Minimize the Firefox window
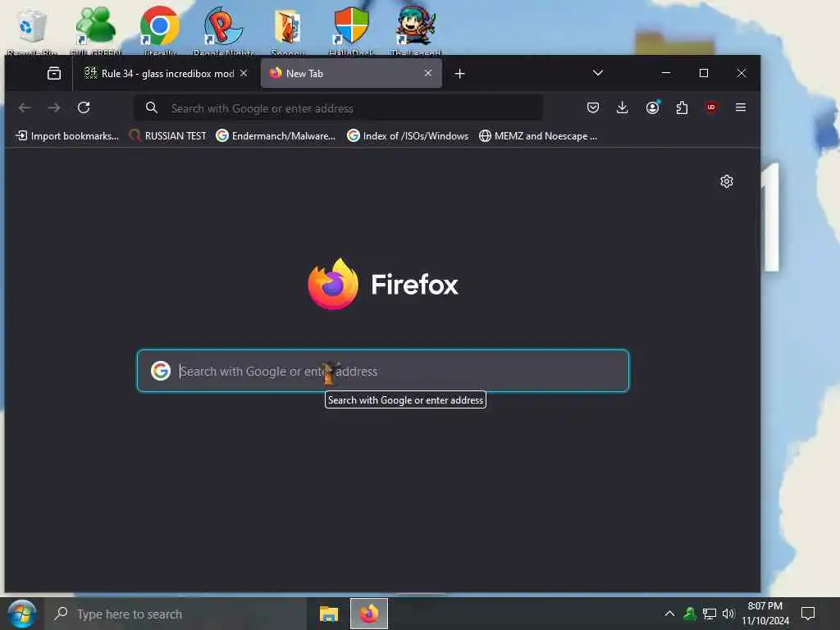 (x=666, y=73)
